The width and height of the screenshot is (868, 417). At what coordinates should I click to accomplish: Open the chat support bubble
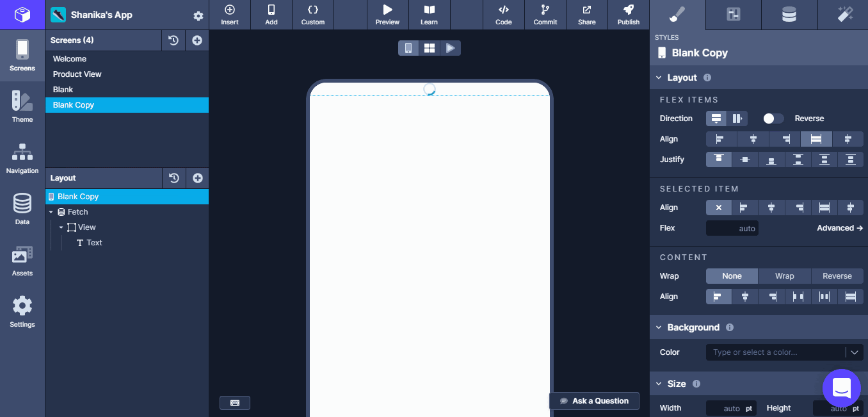[841, 388]
